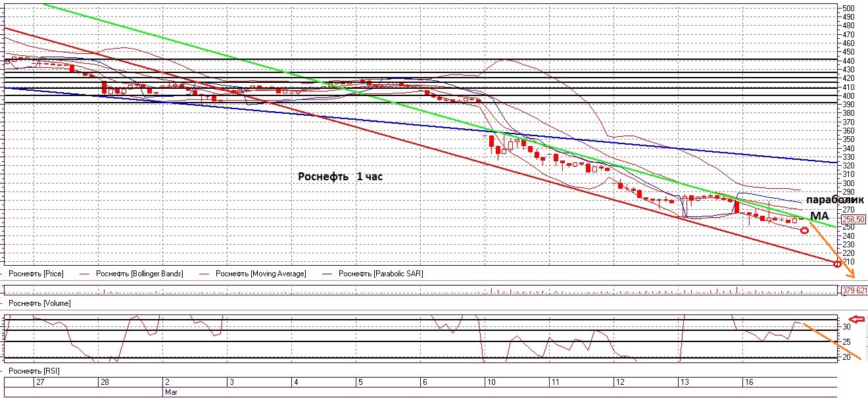Click the 480 price axis label
This screenshot has width=868, height=398.
click(x=848, y=26)
